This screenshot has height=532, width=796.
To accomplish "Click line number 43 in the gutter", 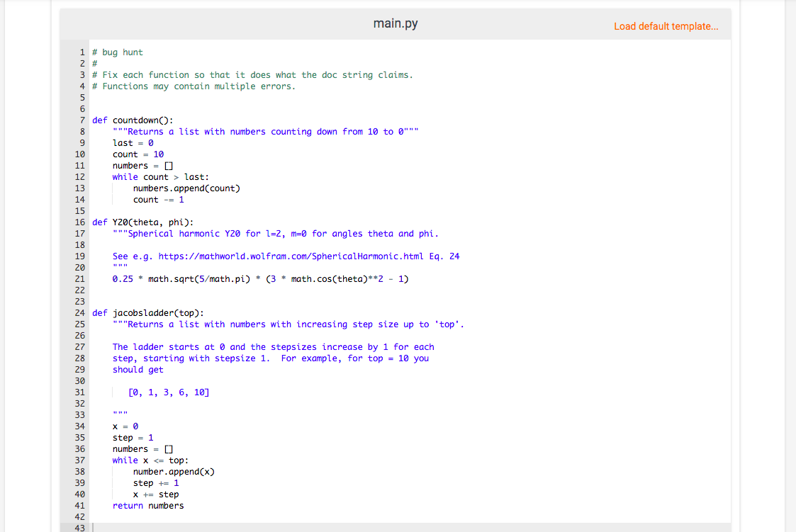I will pos(80,528).
